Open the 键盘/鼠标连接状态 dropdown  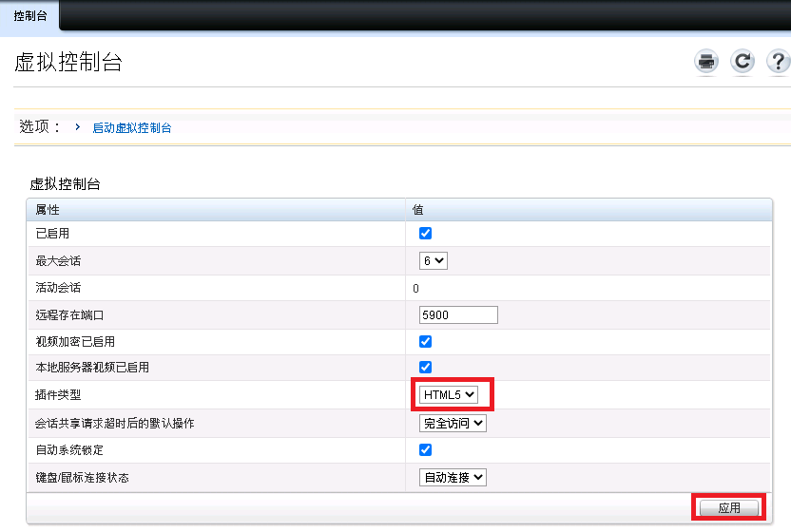[453, 478]
